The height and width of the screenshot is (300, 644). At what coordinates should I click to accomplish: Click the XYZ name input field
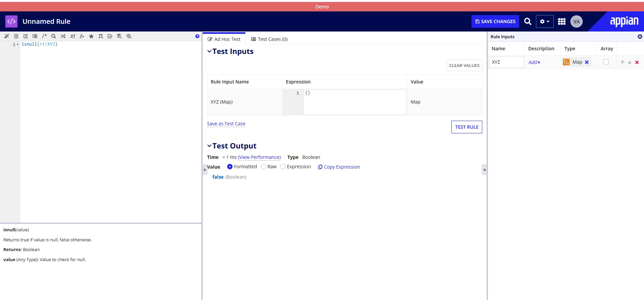(x=506, y=62)
